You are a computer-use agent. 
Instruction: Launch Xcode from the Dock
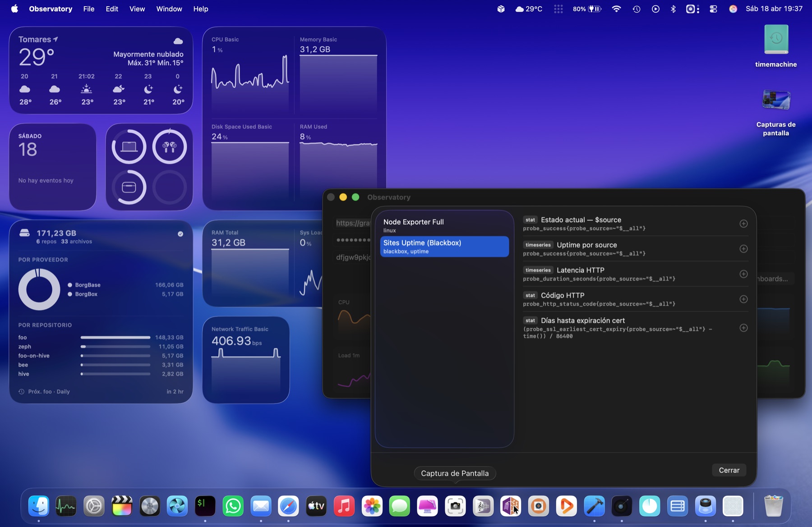point(594,506)
